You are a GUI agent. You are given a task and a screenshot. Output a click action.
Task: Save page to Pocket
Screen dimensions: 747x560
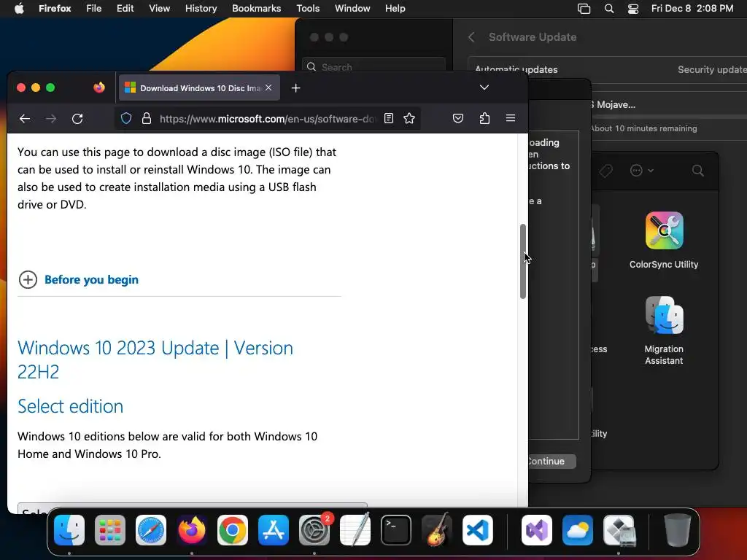(458, 119)
